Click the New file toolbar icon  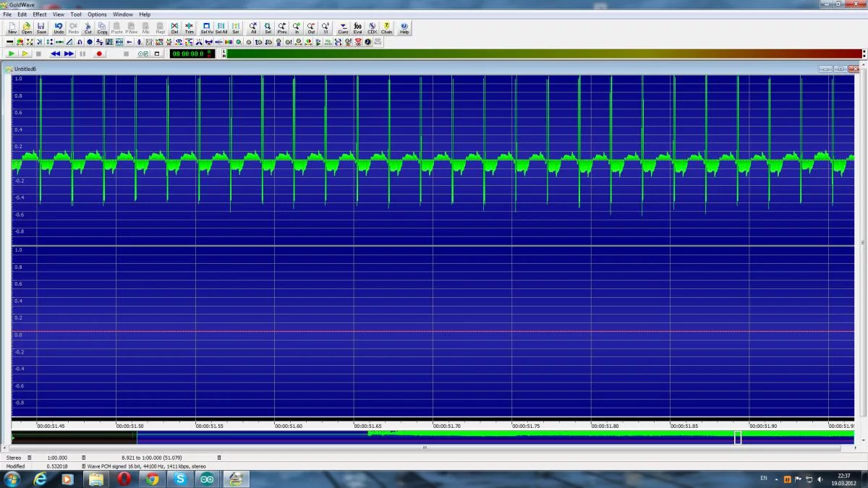(12, 28)
